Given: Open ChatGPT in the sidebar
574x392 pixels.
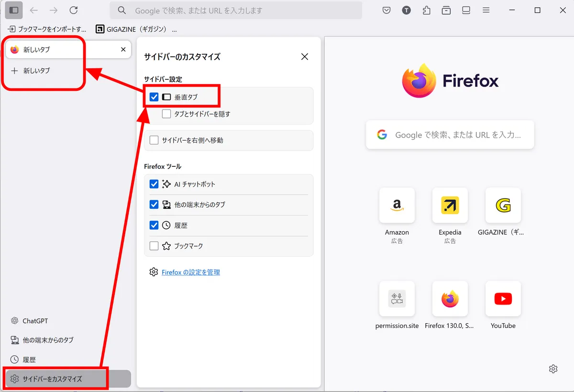Looking at the screenshot, I should 30,321.
